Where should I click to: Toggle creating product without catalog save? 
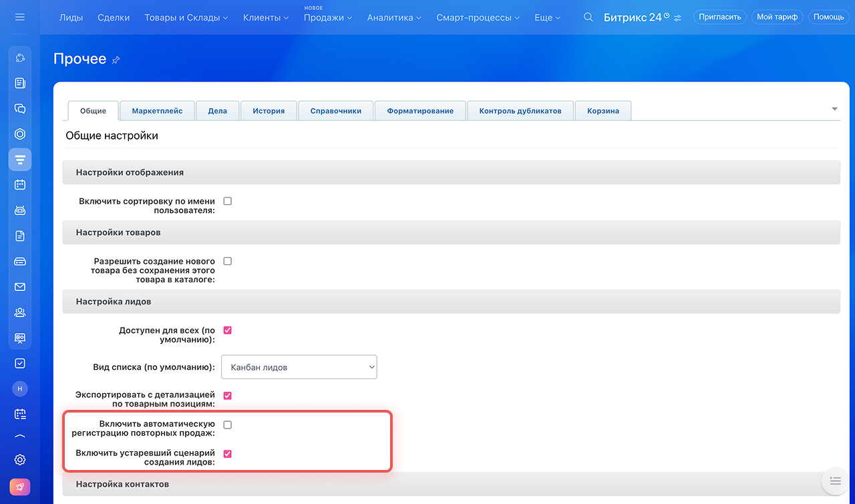(227, 261)
